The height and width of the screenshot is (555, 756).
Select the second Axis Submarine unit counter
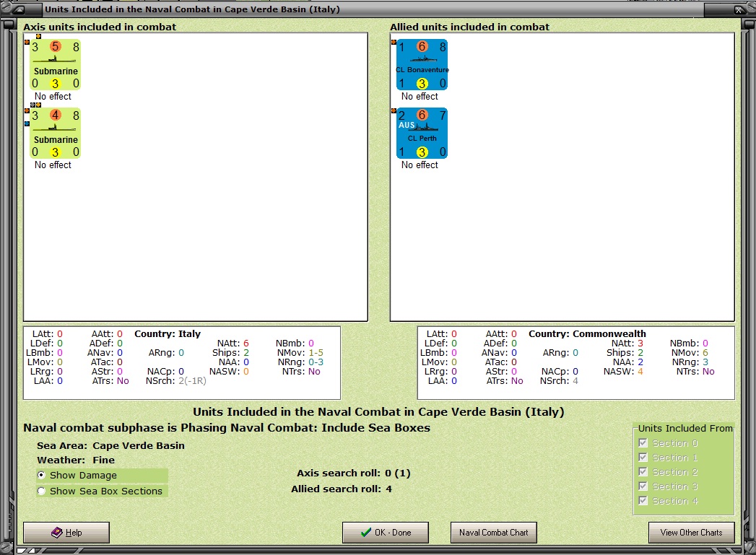point(55,134)
